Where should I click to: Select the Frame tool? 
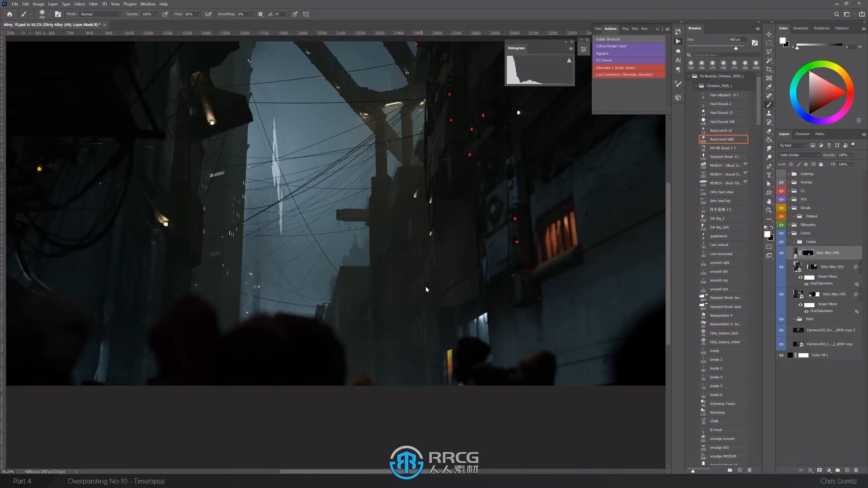(x=769, y=78)
